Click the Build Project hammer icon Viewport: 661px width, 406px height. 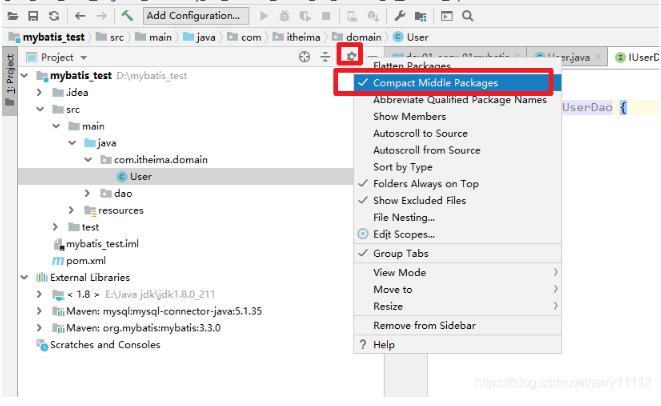[x=127, y=16]
